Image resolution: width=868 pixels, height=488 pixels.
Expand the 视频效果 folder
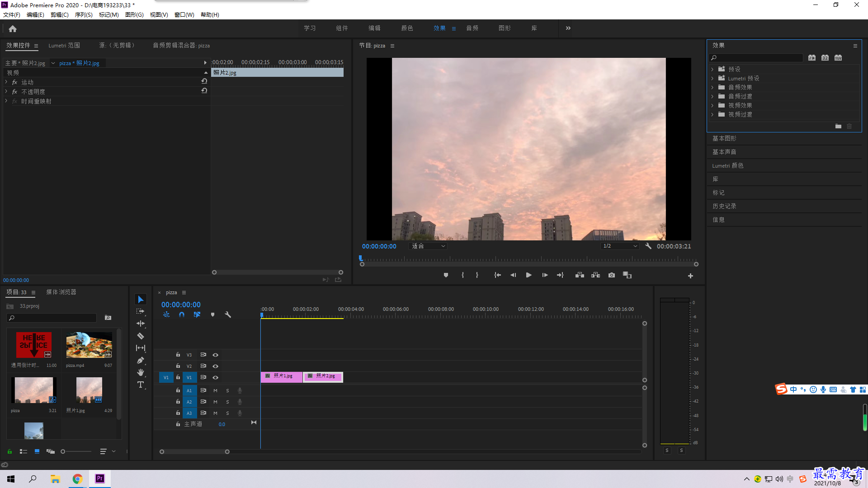pos(712,105)
